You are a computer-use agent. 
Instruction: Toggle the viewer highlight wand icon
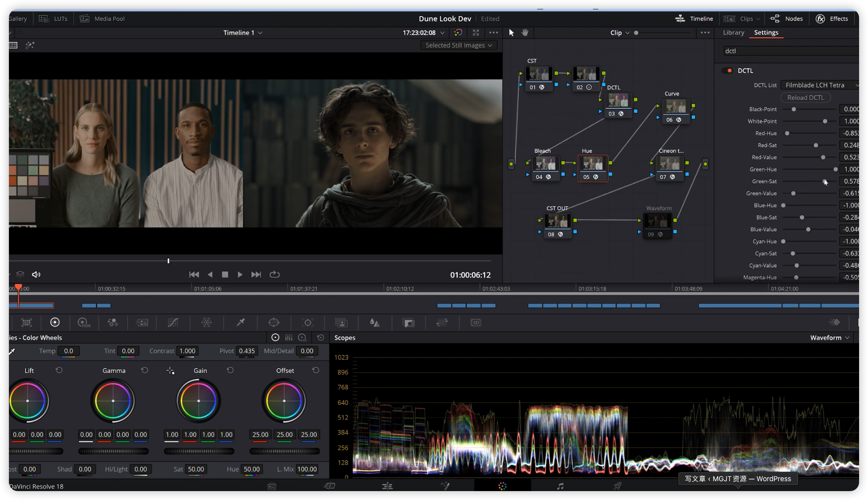pos(30,45)
